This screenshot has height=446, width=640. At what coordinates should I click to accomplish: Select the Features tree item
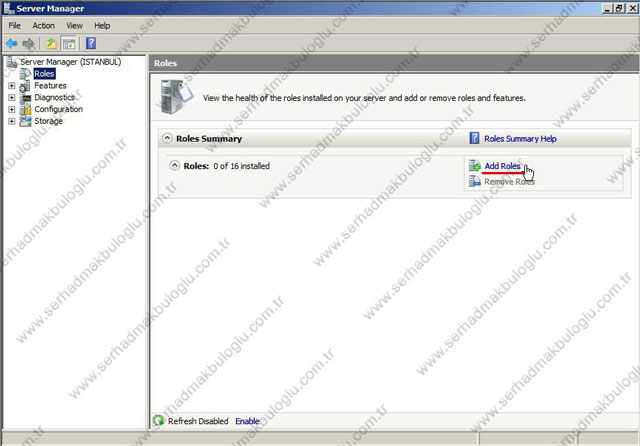[x=50, y=86]
